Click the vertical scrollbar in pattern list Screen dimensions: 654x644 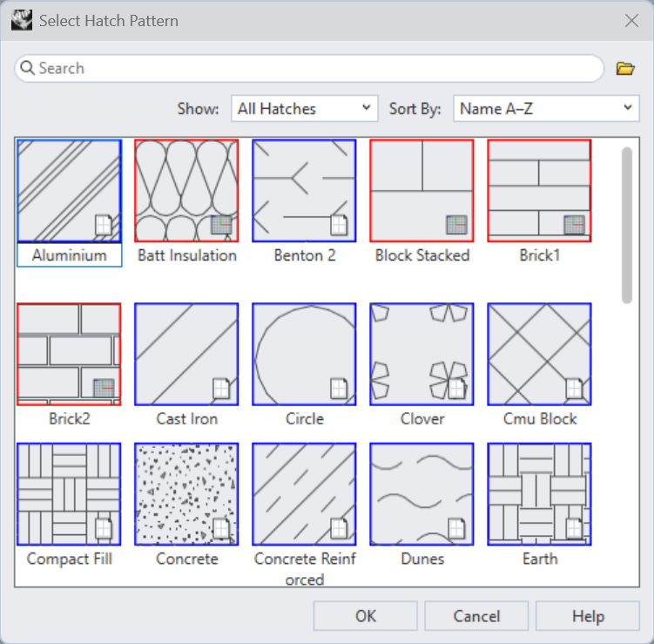[x=627, y=227]
